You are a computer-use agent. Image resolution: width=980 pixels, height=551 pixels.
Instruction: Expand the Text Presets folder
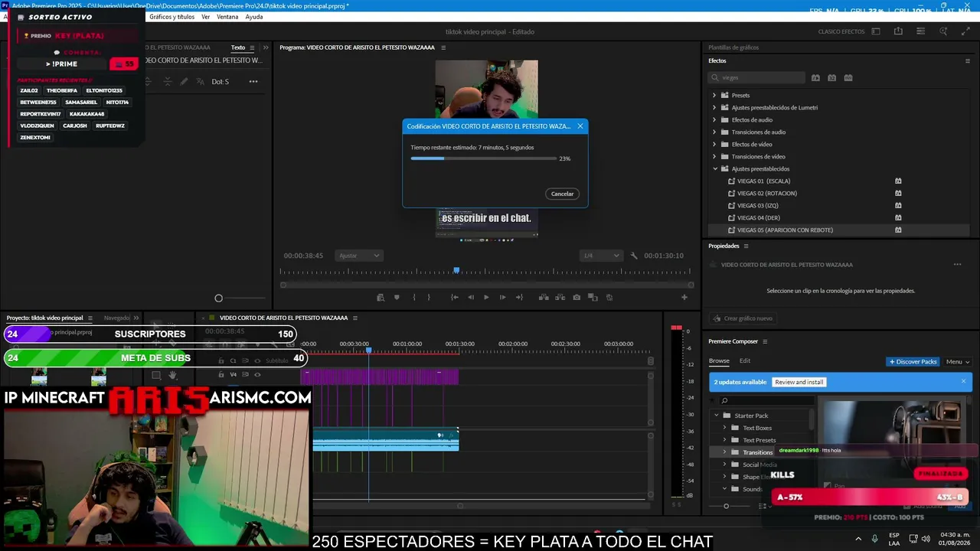pyautogui.click(x=724, y=440)
